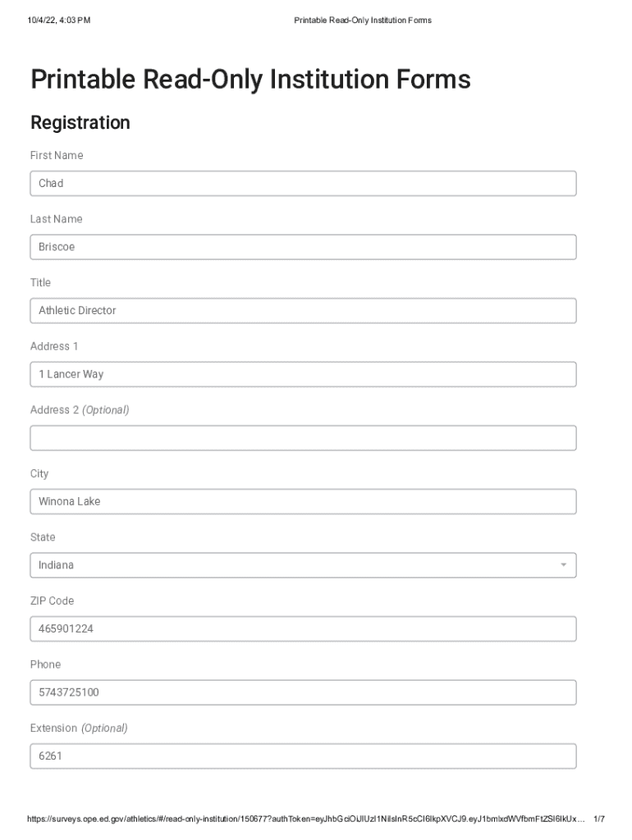Click the First Name label text

point(57,156)
